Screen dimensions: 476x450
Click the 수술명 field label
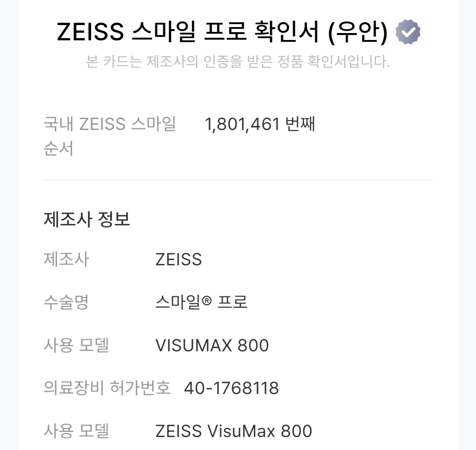click(x=66, y=302)
